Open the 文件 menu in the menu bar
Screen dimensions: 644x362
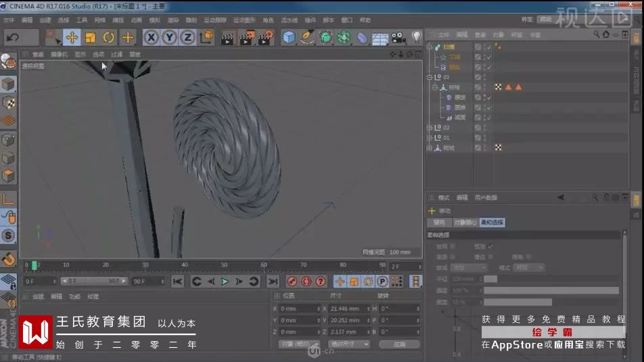coord(8,20)
